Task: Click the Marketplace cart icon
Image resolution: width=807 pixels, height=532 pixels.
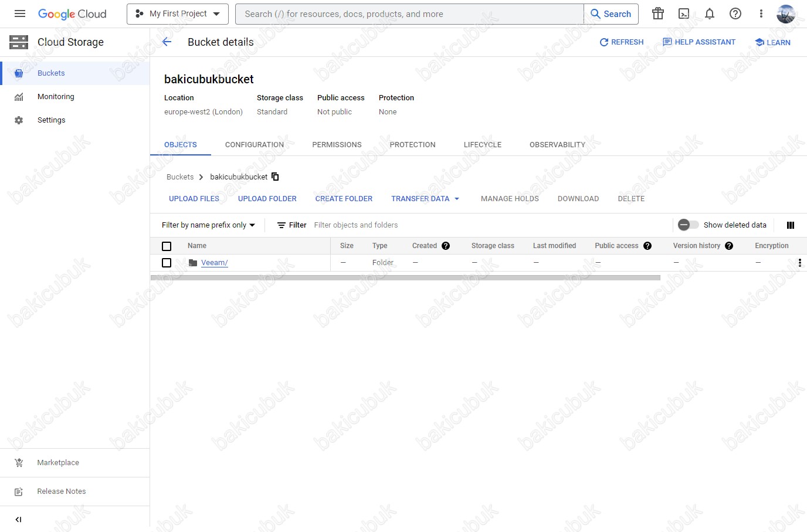Action: 19,463
